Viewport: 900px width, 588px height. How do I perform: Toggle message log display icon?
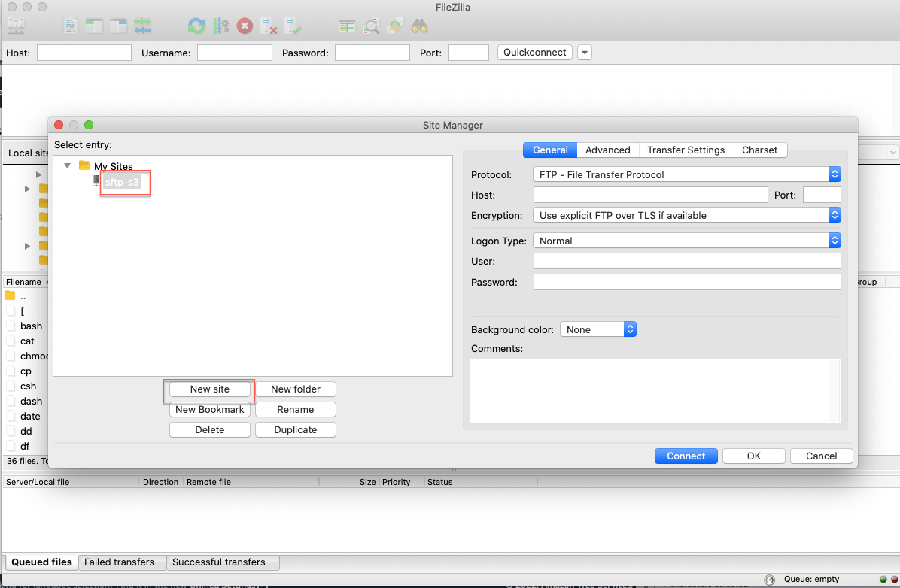(x=71, y=26)
